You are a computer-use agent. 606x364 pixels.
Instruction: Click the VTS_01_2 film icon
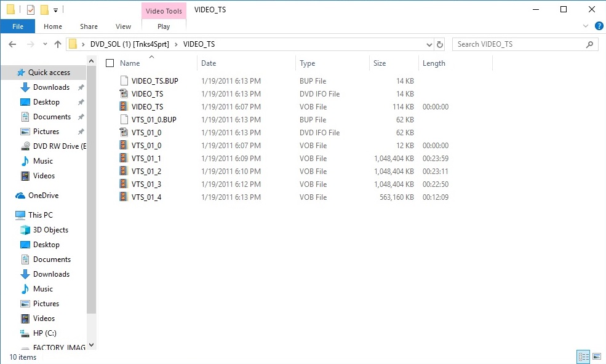(x=123, y=171)
